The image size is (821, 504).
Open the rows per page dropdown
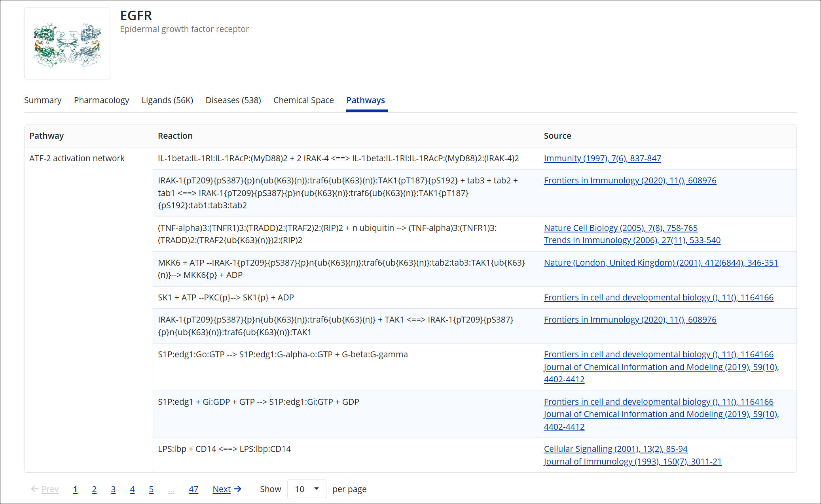[307, 489]
